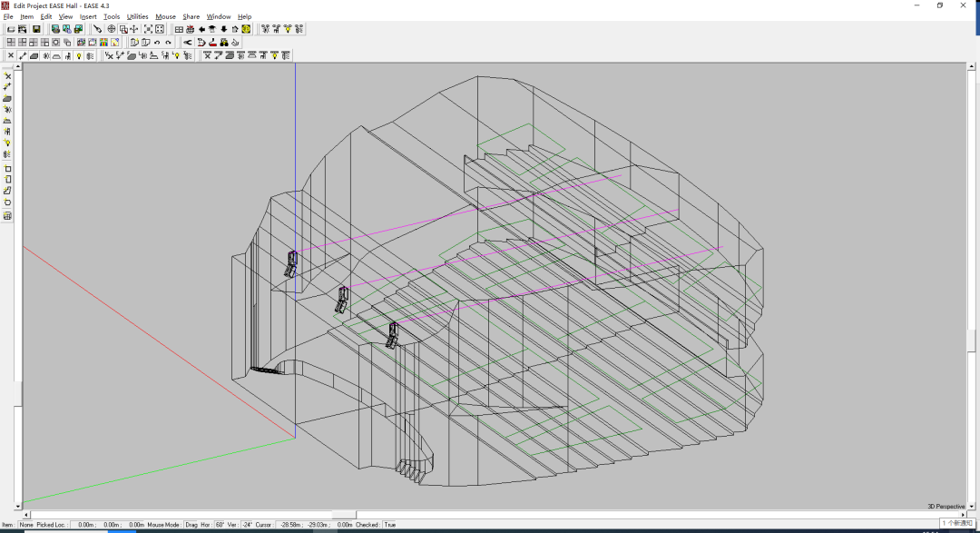The image size is (980, 533).
Task: Click the notification popup at bottom right
Action: coord(957,523)
